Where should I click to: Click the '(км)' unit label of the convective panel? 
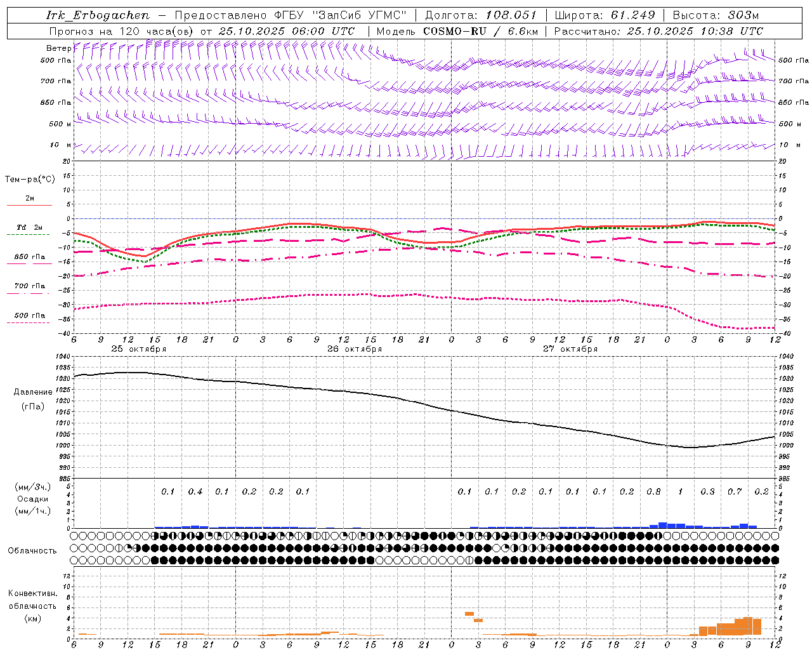32,618
